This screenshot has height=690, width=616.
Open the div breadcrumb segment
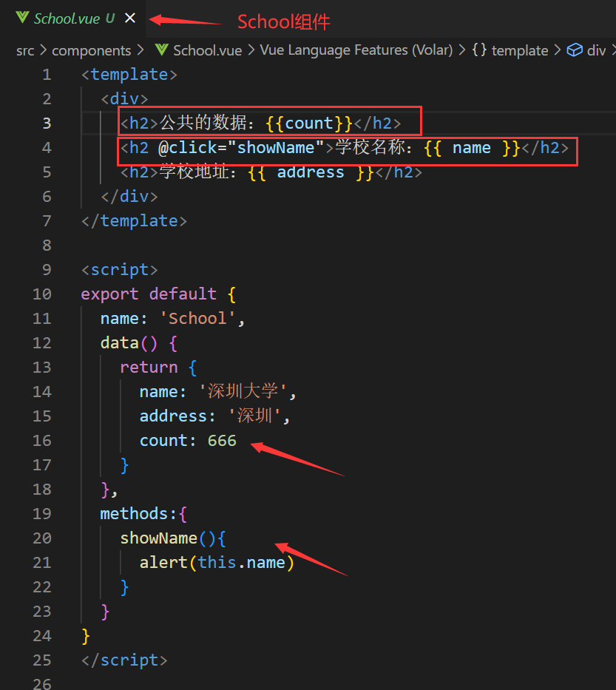596,50
